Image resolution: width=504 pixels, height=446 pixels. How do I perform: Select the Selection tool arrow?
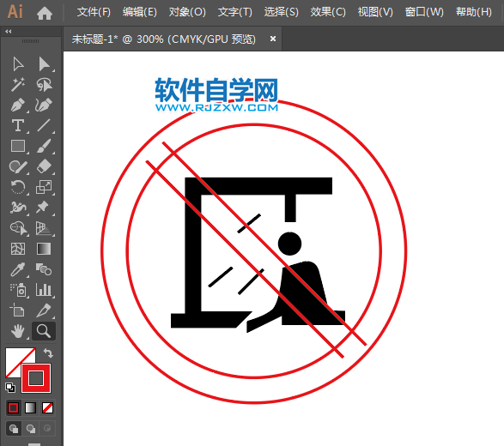[x=18, y=63]
